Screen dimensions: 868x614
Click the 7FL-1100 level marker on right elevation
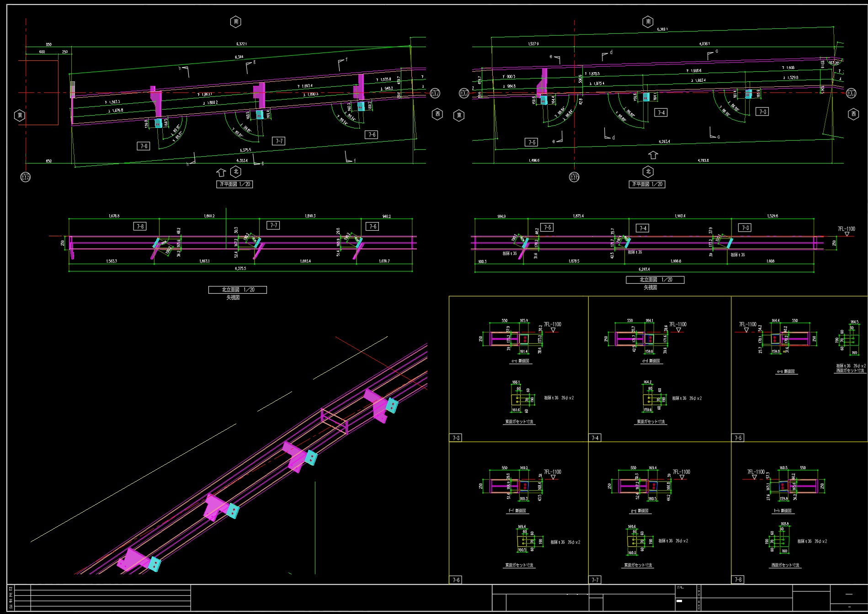[846, 230]
